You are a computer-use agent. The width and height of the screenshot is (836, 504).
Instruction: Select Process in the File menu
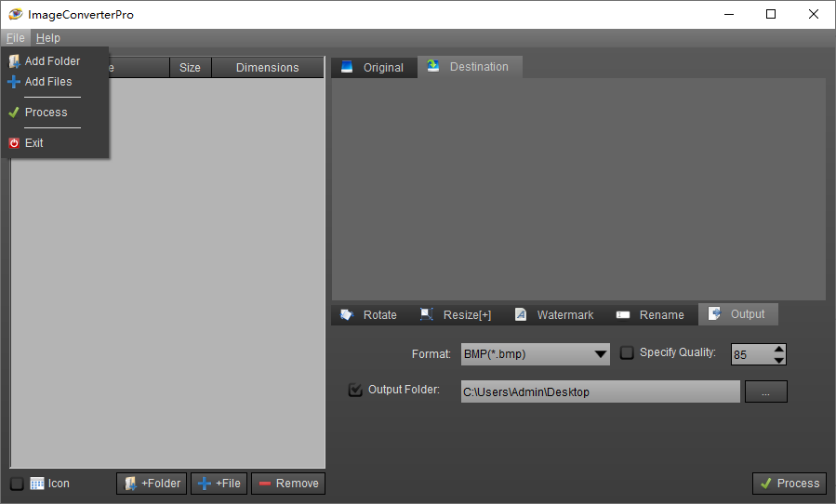coord(55,113)
